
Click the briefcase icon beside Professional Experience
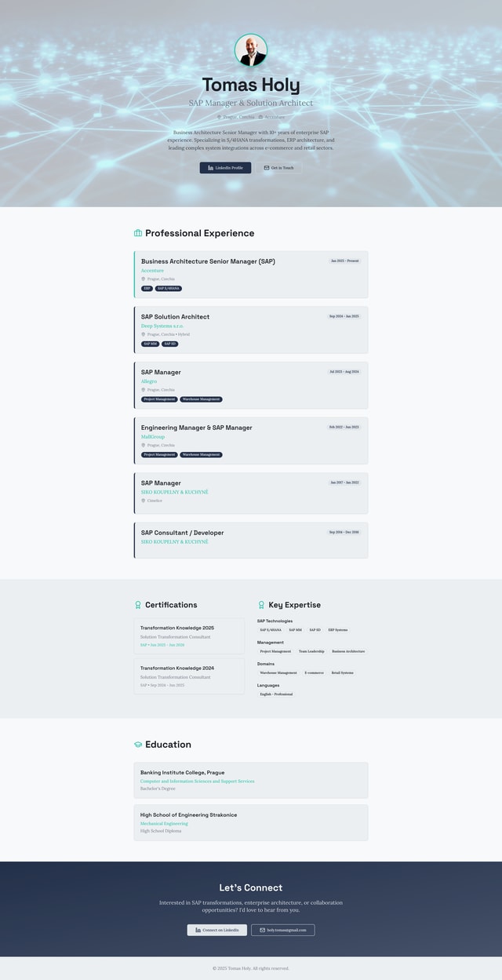click(138, 233)
